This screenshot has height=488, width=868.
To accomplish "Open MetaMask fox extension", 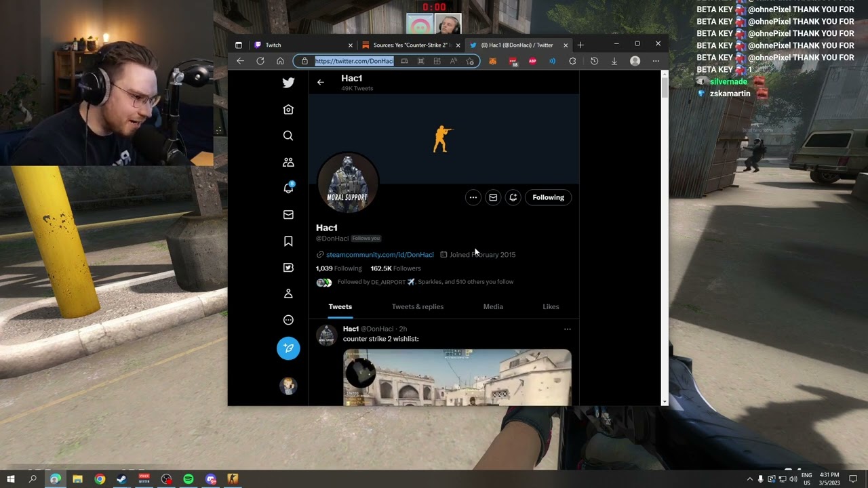I will click(493, 61).
